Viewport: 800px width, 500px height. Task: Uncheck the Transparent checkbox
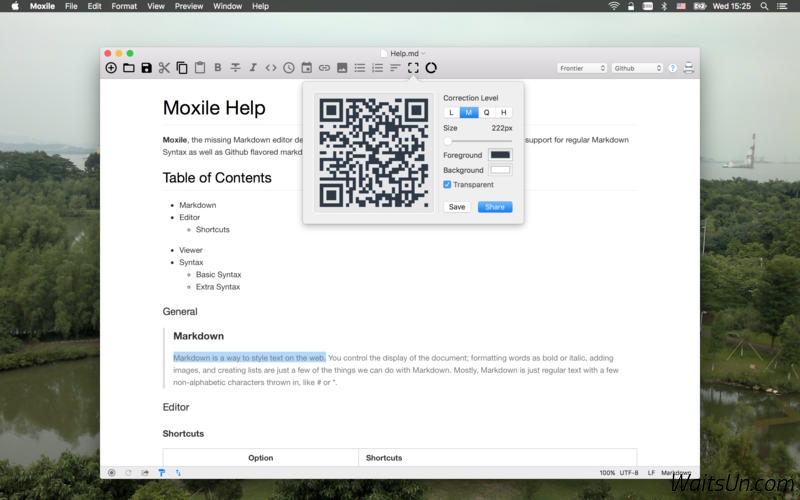(x=447, y=185)
